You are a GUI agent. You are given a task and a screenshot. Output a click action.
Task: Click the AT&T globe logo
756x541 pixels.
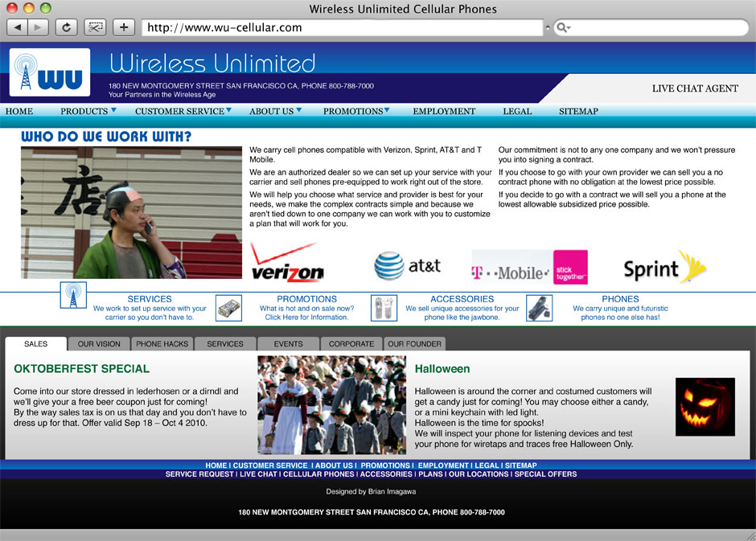[x=408, y=265]
